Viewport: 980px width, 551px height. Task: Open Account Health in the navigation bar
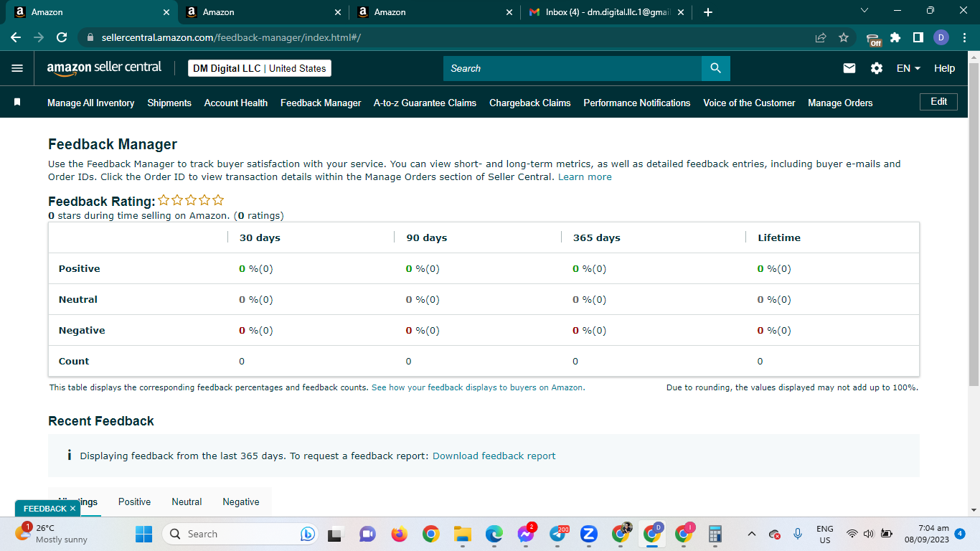236,103
